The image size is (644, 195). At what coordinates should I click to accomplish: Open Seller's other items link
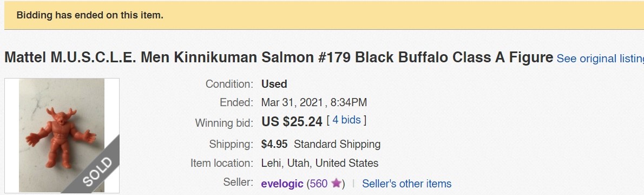pyautogui.click(x=406, y=184)
